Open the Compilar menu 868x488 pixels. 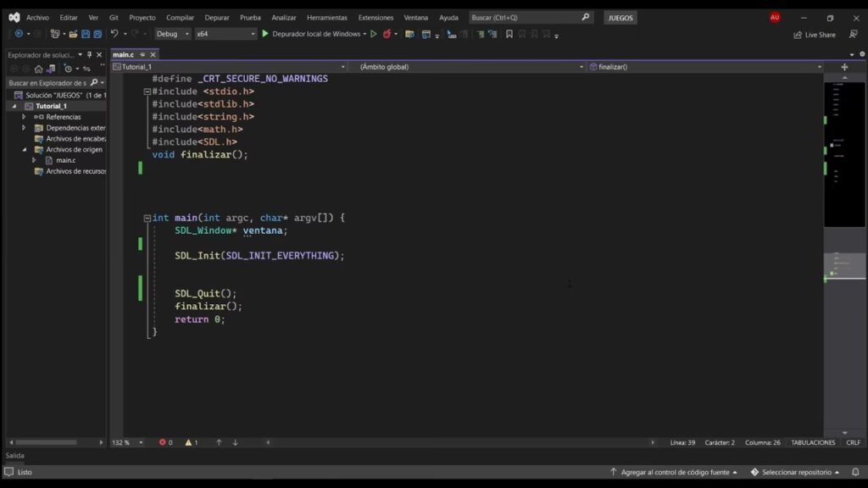(180, 17)
